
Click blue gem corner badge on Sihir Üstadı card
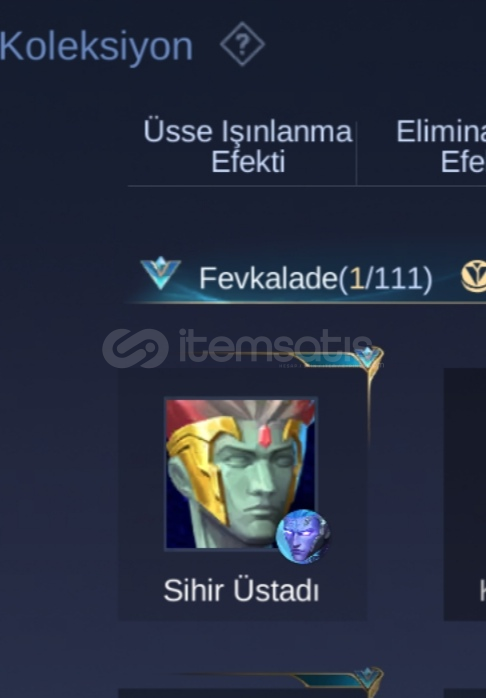coord(368,357)
